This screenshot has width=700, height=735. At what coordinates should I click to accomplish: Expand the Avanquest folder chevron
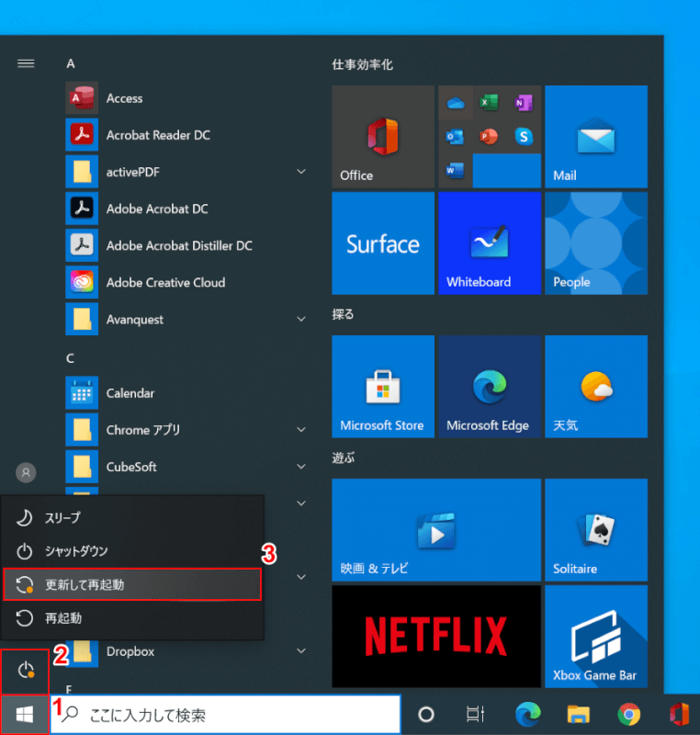point(301,319)
